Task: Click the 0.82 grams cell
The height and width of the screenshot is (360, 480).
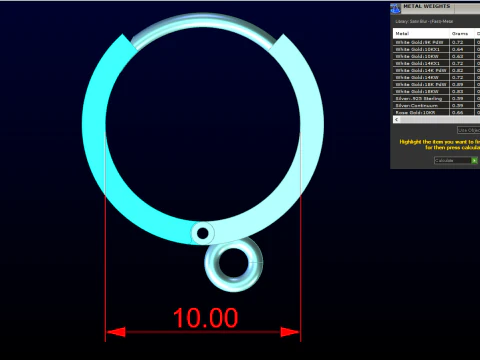Action: tap(462, 70)
